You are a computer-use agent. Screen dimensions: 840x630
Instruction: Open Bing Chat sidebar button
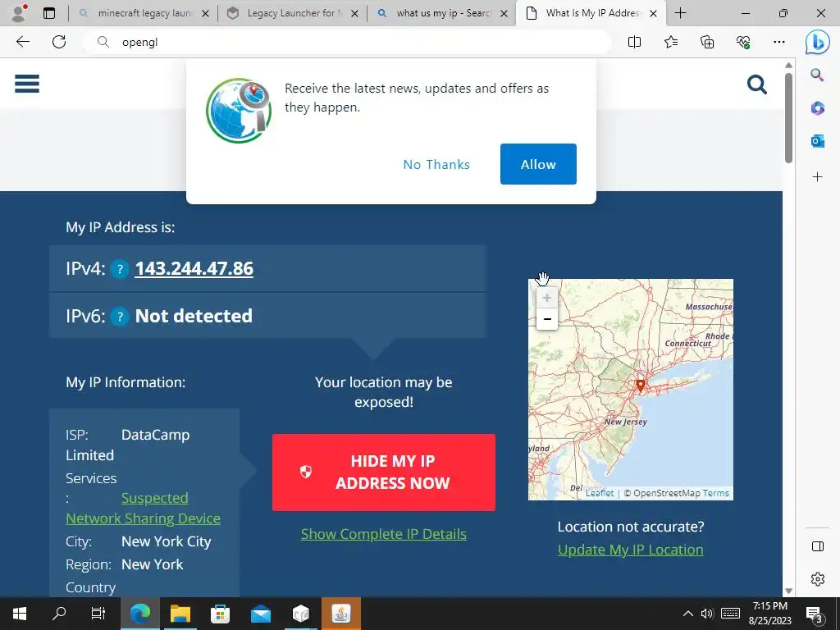click(818, 42)
